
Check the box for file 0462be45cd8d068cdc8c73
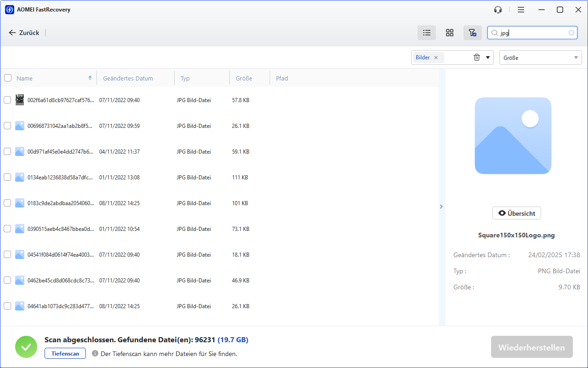[x=7, y=280]
